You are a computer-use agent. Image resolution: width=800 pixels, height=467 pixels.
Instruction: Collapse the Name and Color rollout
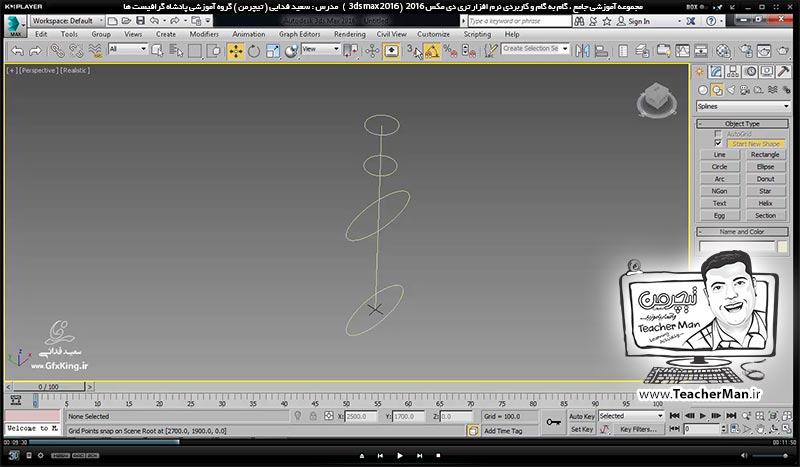742,232
